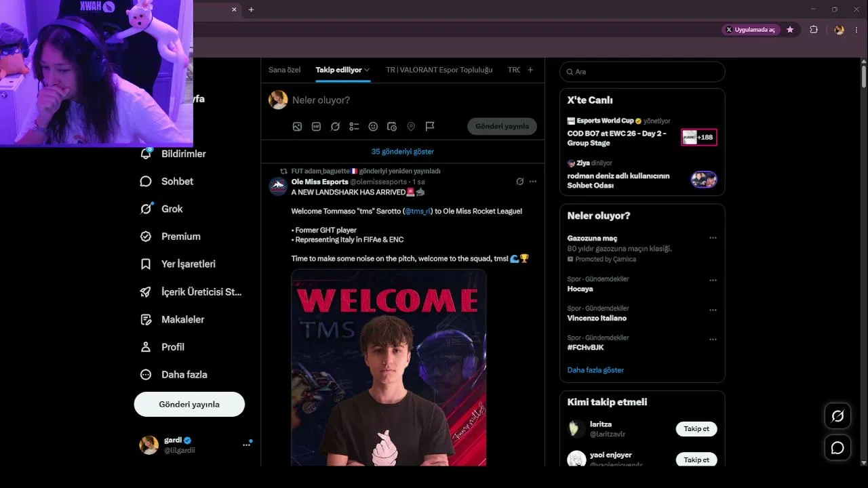Open the gardi account name in sidebar
The height and width of the screenshot is (488, 868).
point(173,440)
